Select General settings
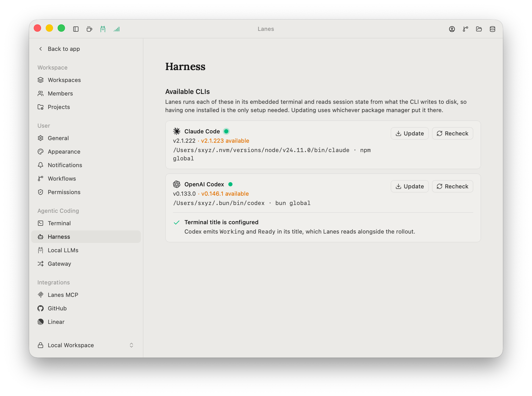Viewport: 532px width, 396px height. click(x=86, y=138)
